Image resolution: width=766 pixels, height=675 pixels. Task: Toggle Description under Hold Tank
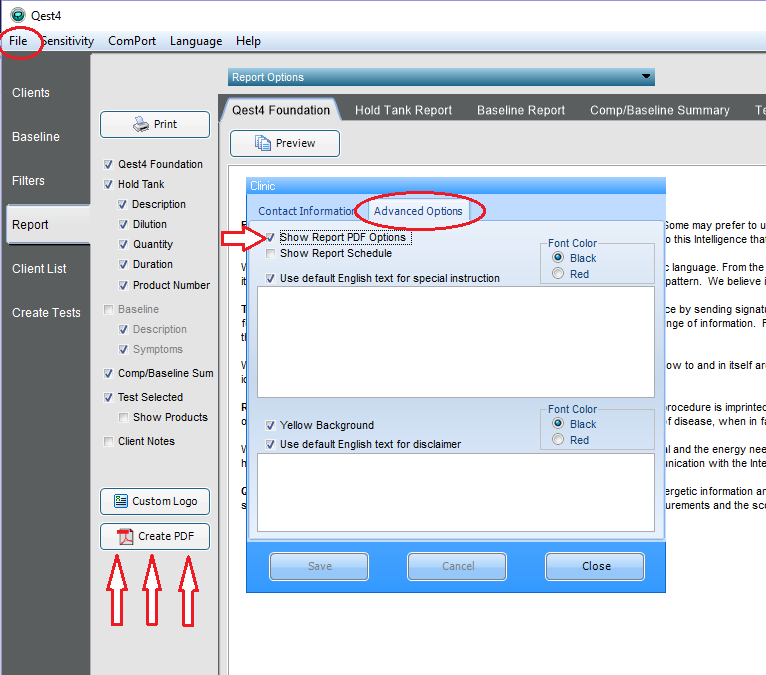coord(123,205)
